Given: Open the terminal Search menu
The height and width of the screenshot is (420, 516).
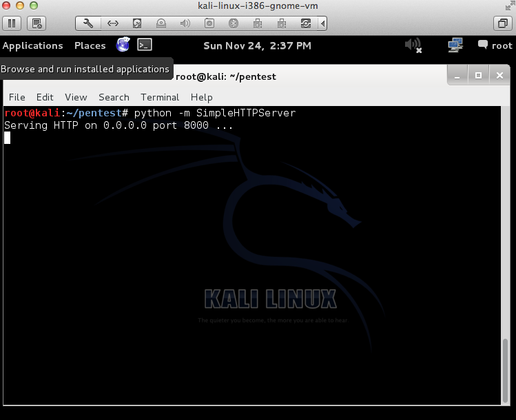Looking at the screenshot, I should 114,97.
